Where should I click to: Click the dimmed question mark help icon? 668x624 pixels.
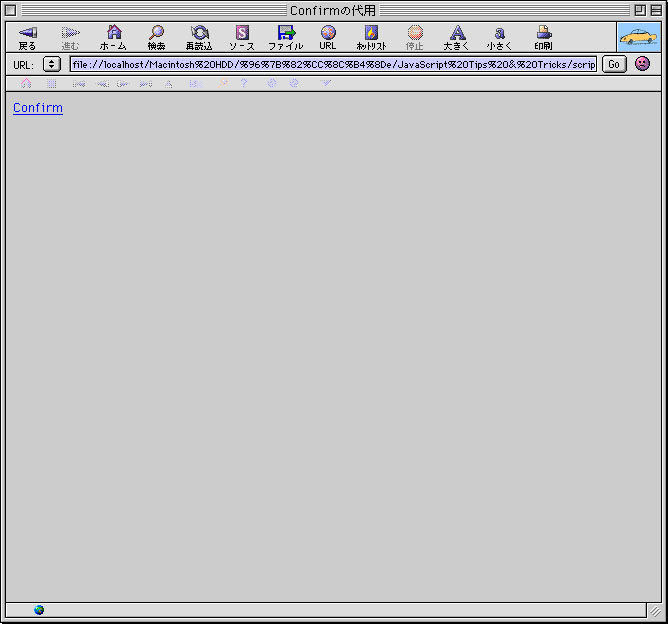[x=244, y=83]
